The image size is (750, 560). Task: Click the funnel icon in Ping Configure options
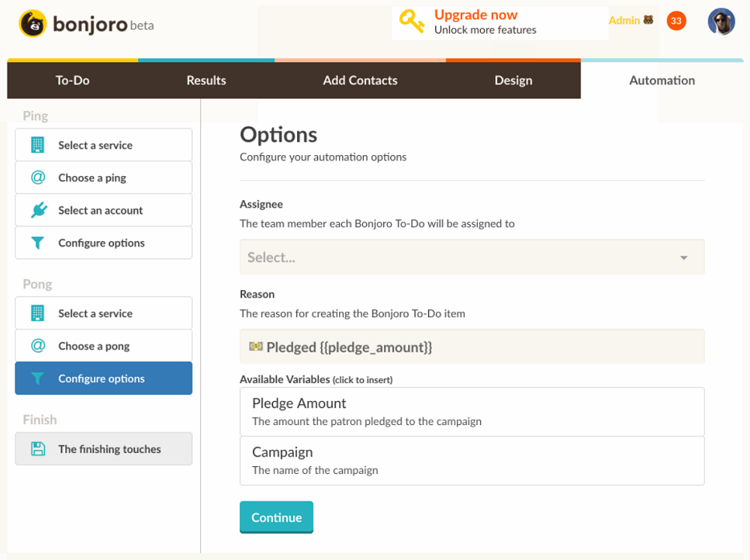37,243
